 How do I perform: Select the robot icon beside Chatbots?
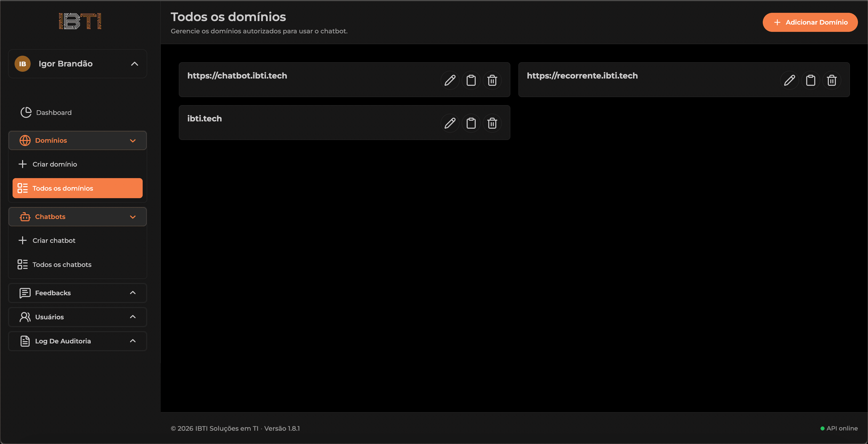click(25, 217)
